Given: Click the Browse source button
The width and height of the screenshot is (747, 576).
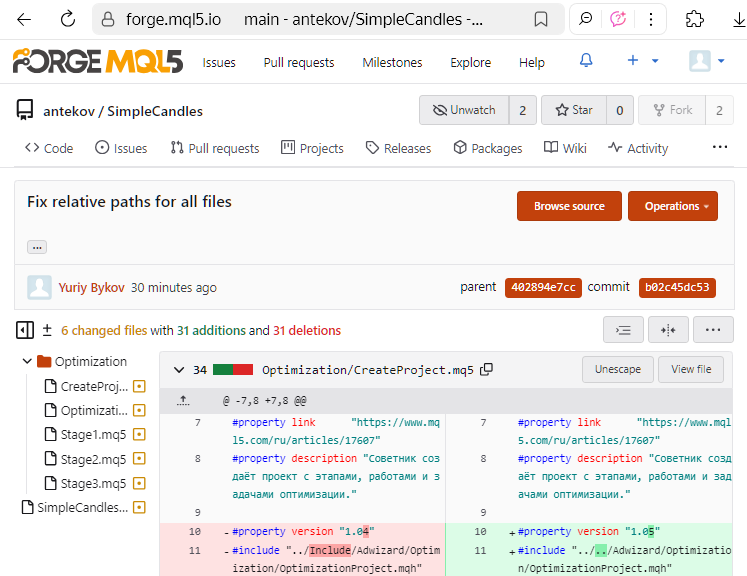Looking at the screenshot, I should pos(569,206).
